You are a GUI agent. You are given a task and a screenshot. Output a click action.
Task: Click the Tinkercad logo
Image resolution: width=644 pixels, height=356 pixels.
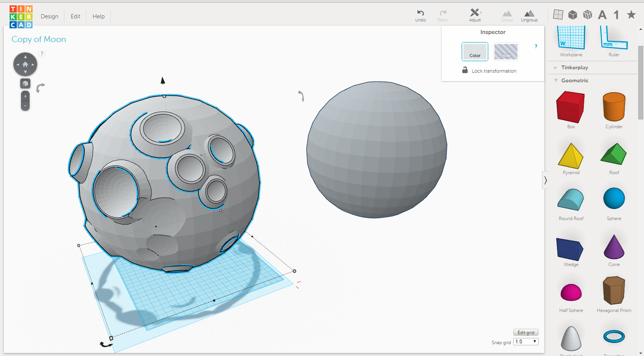click(x=21, y=16)
